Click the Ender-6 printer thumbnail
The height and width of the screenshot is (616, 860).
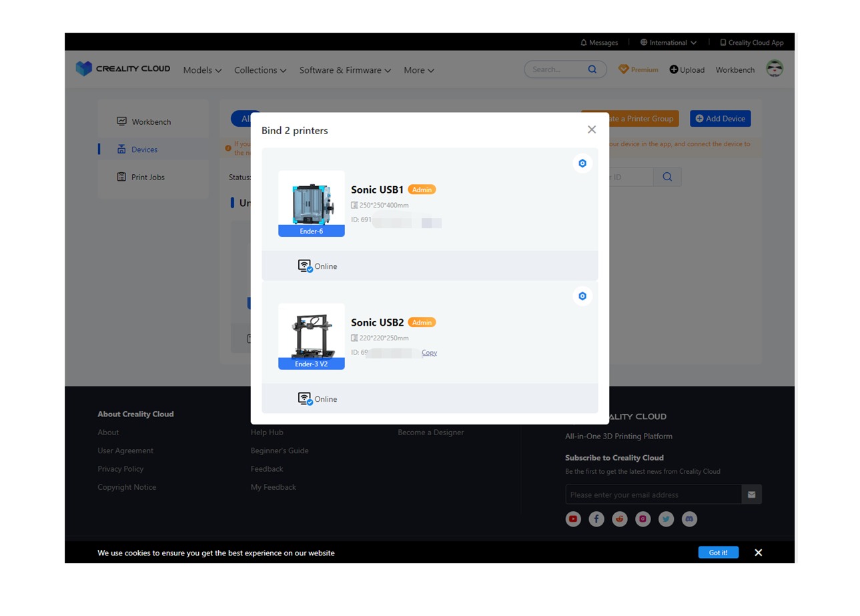311,204
